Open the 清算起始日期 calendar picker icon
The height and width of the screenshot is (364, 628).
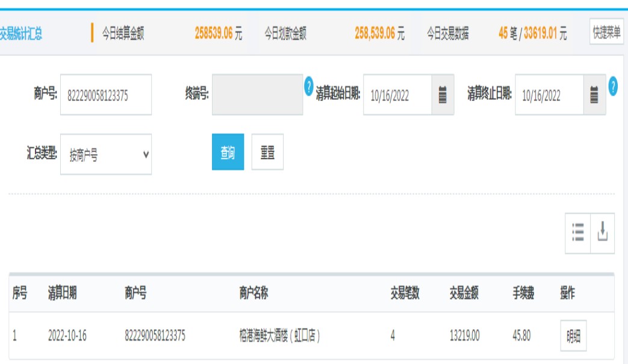pos(443,95)
